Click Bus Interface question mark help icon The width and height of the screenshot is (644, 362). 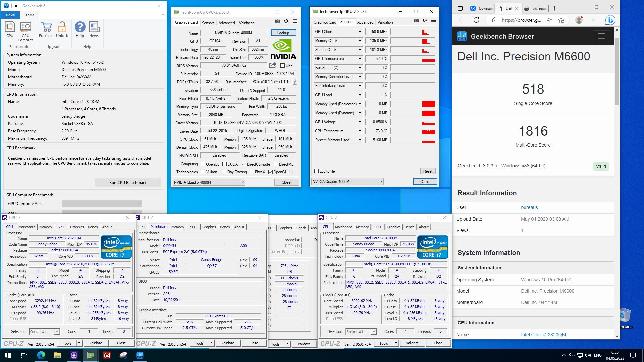click(295, 82)
